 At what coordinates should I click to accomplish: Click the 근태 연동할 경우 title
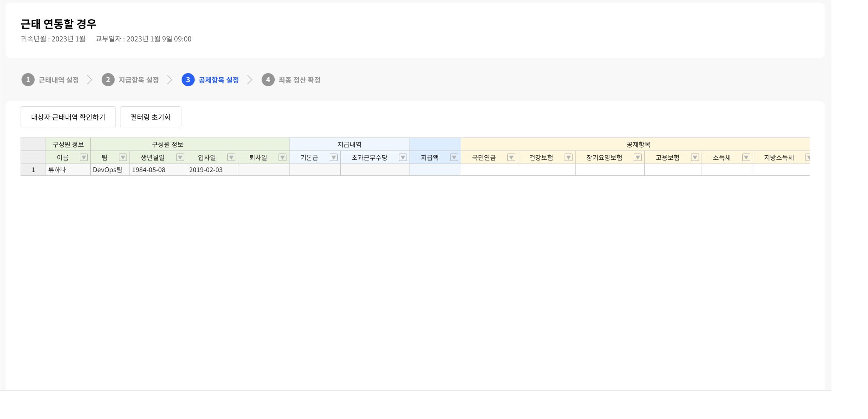point(59,24)
